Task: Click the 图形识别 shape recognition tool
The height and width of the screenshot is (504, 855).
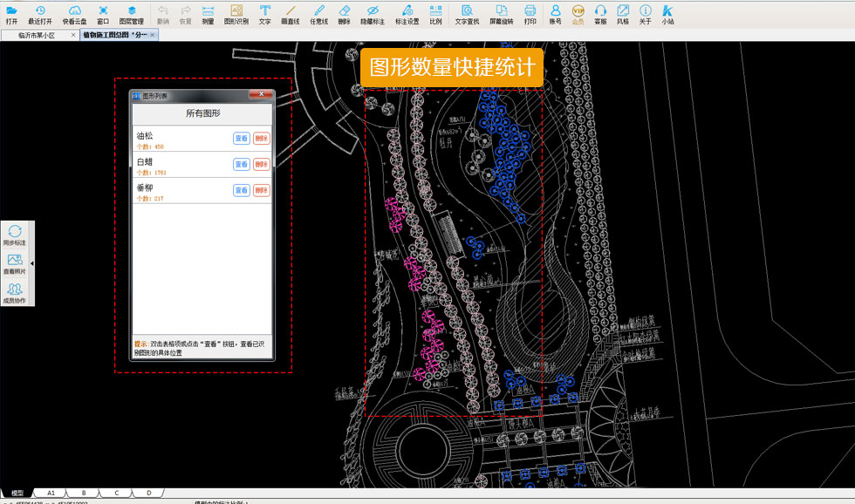Action: tap(236, 13)
